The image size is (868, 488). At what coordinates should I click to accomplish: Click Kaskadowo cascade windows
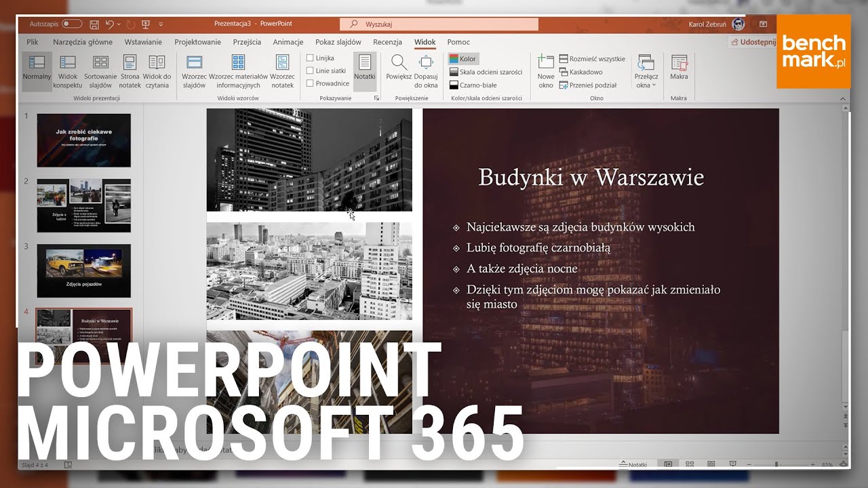tap(581, 72)
